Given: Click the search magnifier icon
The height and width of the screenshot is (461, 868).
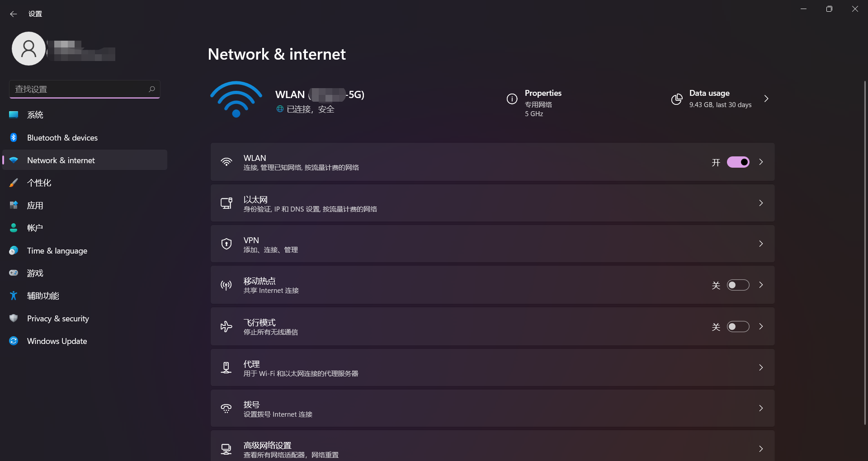Looking at the screenshot, I should [152, 89].
